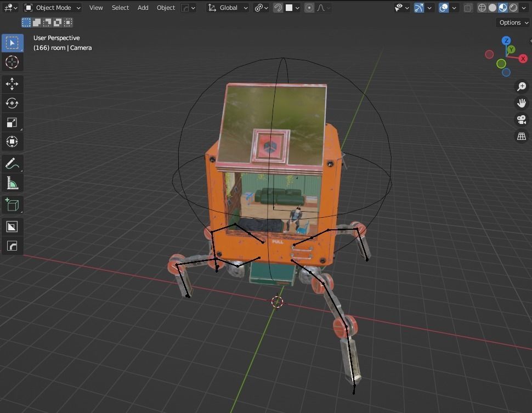Set selection mode to new selection
Viewport: 532px width, 413px height.
point(26,22)
